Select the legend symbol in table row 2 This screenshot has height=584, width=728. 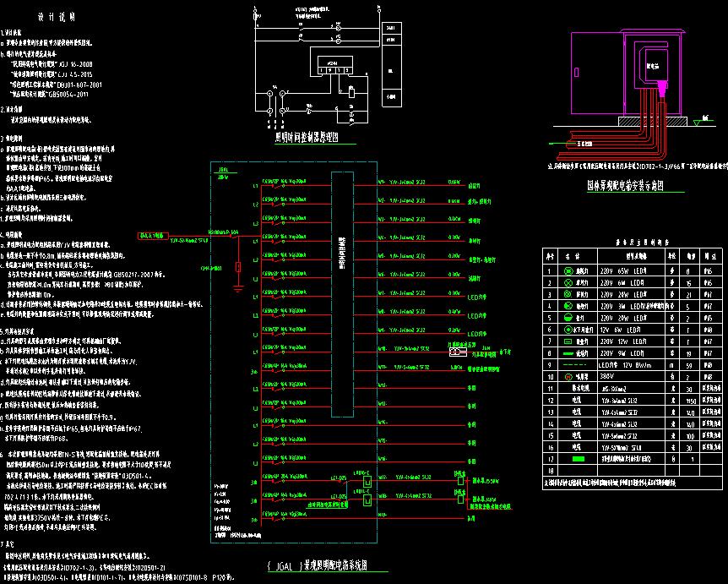pyautogui.click(x=568, y=282)
